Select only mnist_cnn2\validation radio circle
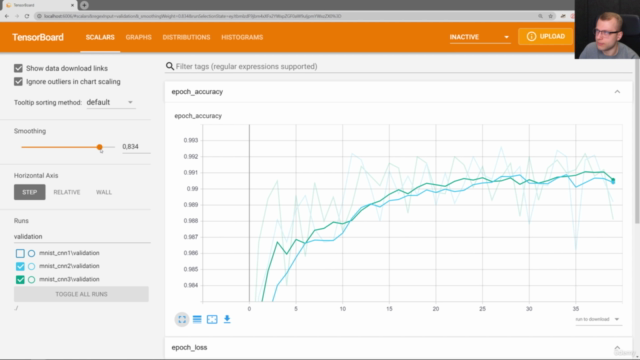Image resolution: width=640 pixels, height=360 pixels. click(x=31, y=266)
